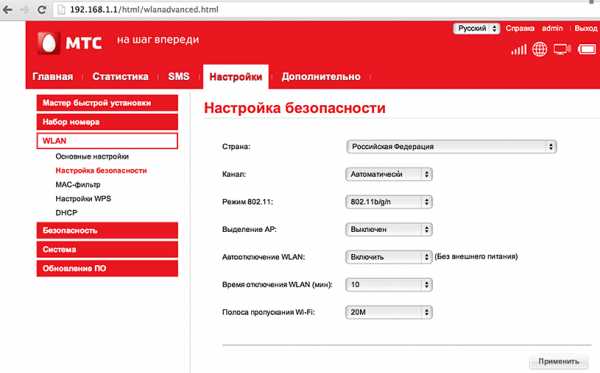Open DHCP sidebar item
The image size is (600, 373).
66,213
